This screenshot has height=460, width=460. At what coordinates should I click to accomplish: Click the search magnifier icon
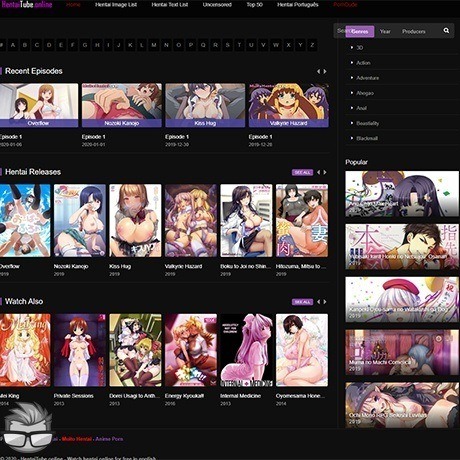(446, 31)
